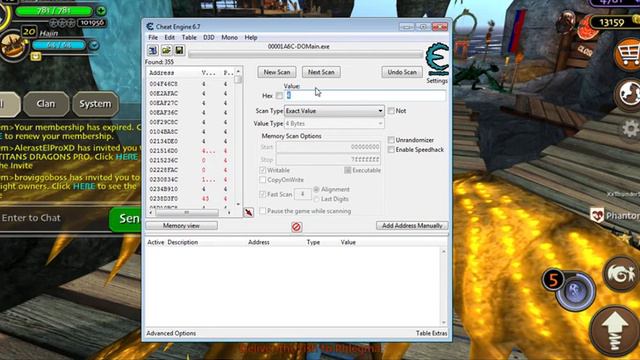Click the found-list horizontal scrollbar

click(190, 213)
